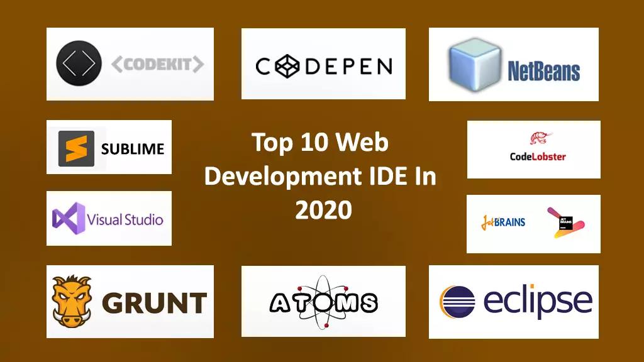Click the red CodeLobster lobster icon

click(539, 139)
